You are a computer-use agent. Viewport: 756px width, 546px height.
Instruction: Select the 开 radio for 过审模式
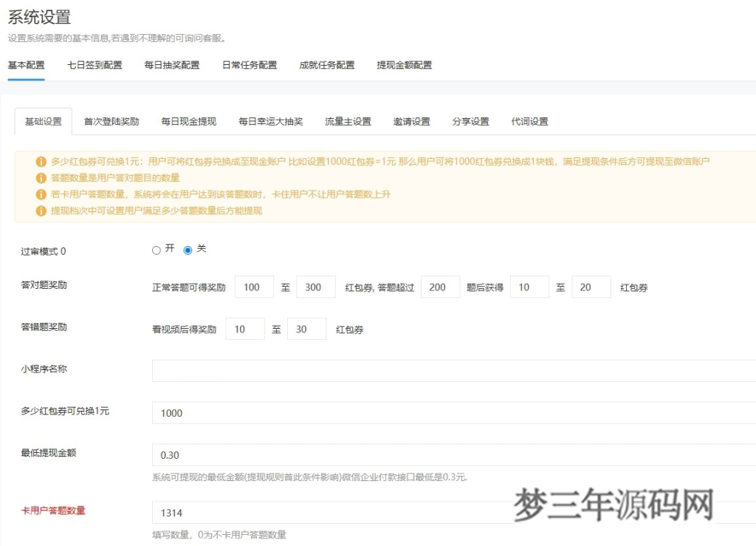155,250
